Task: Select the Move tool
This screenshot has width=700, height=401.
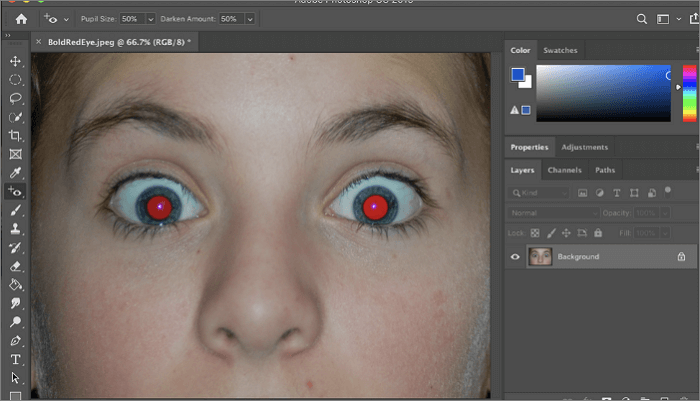Action: (15, 62)
